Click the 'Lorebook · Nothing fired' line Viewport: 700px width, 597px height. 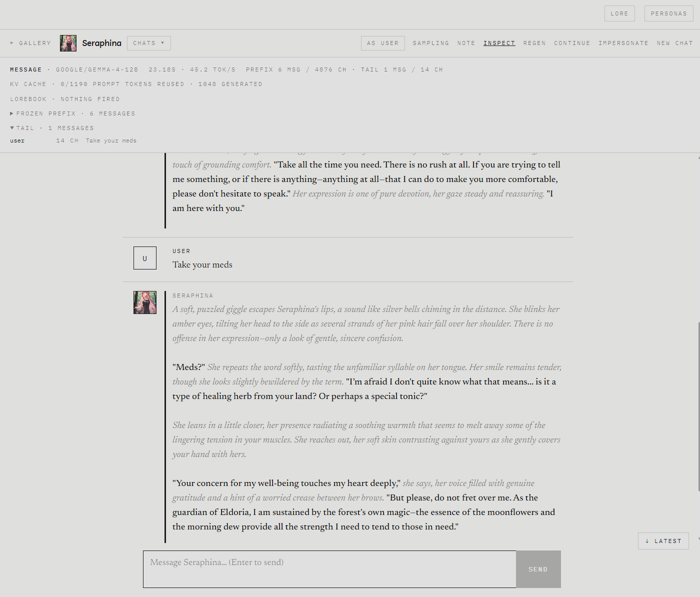(x=65, y=99)
